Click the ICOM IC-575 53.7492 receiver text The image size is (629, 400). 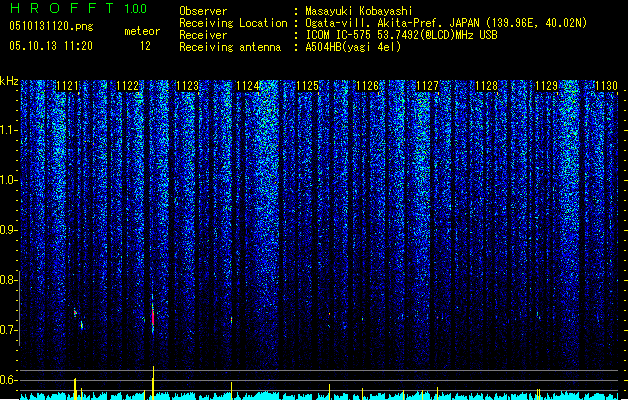pos(402,35)
